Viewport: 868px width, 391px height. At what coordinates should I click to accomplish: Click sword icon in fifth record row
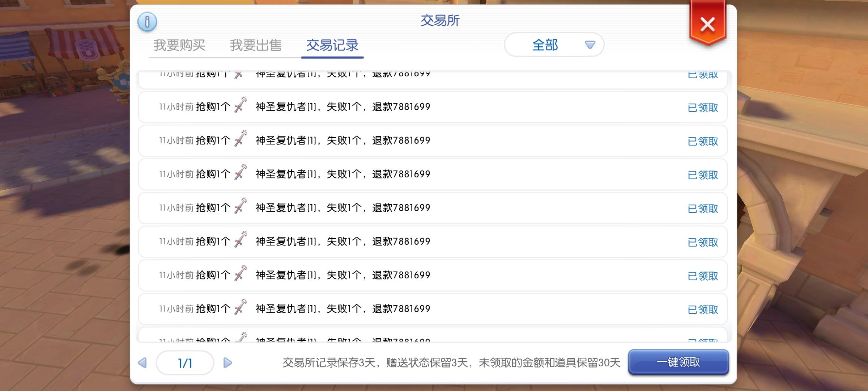(x=241, y=206)
